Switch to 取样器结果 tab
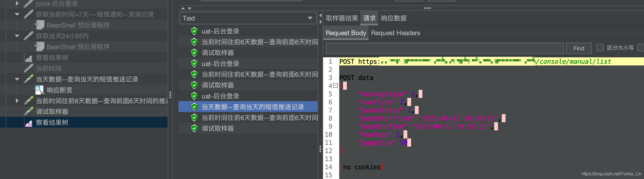The image size is (644, 179). tap(342, 18)
